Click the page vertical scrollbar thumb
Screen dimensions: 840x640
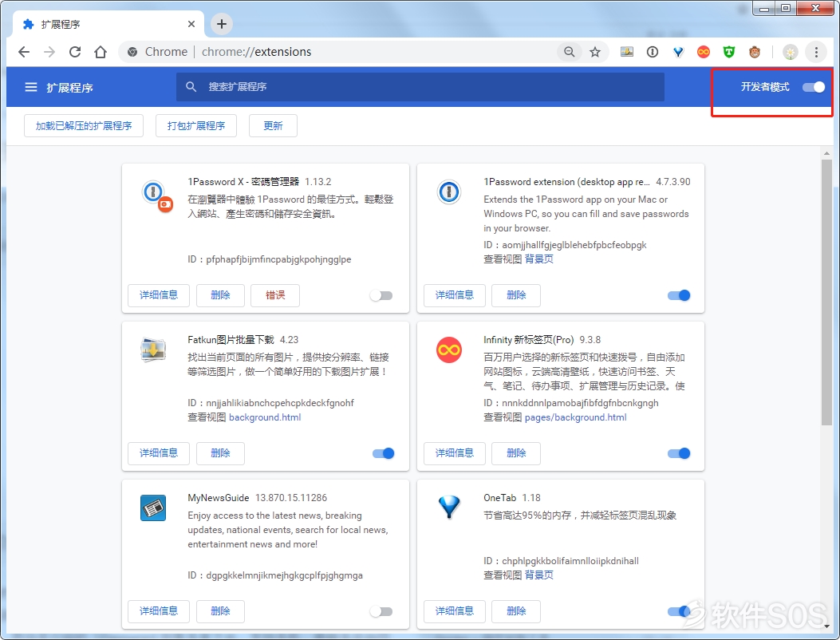(826, 292)
